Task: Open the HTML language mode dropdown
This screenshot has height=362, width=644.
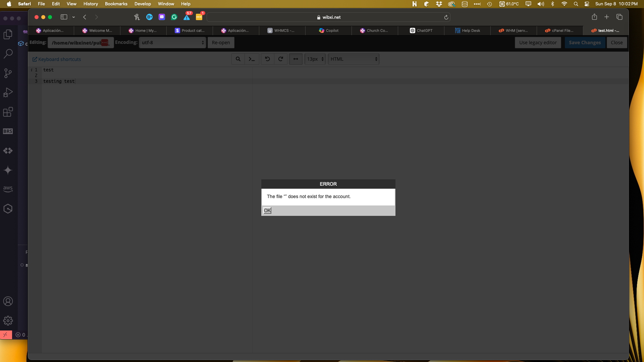Action: (x=354, y=59)
